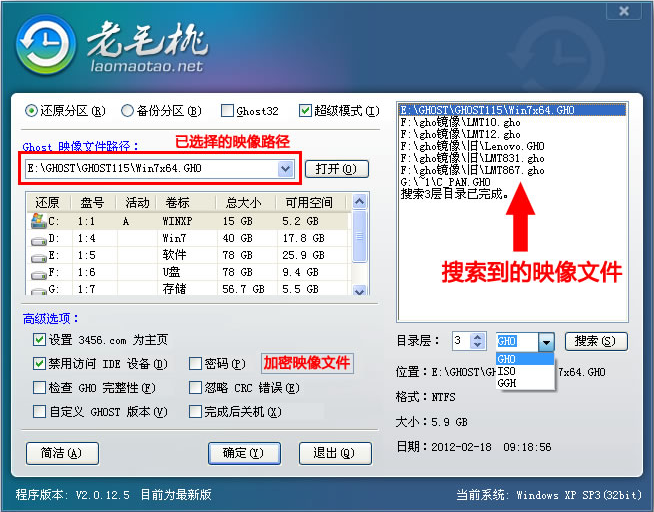Click partition list scroll down arrow
Viewport: 654px width, 512px height.
pos(360,290)
